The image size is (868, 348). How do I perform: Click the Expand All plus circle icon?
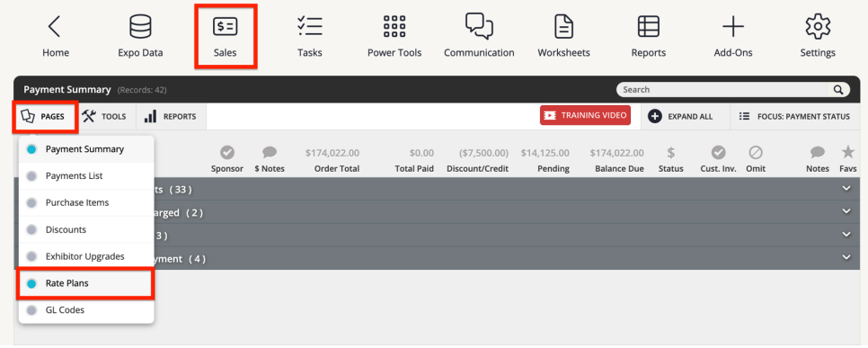click(x=655, y=116)
